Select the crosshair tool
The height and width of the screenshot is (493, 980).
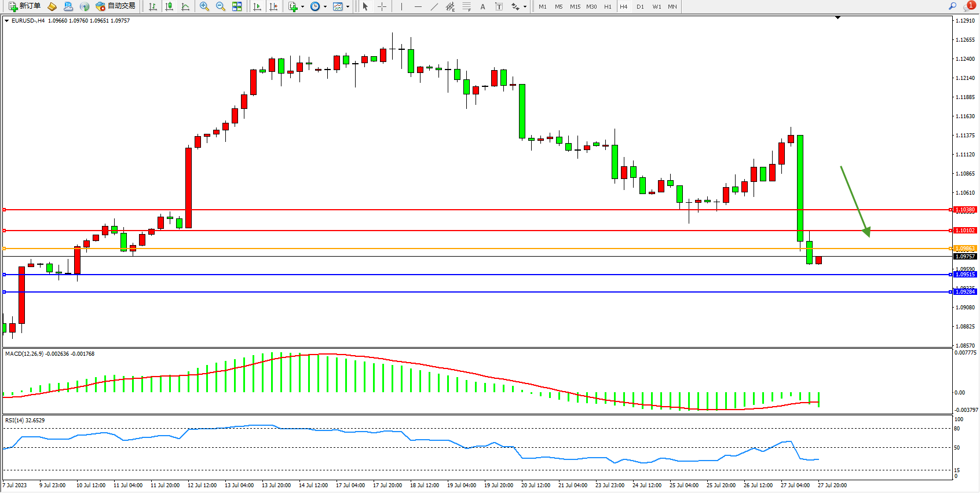(382, 6)
